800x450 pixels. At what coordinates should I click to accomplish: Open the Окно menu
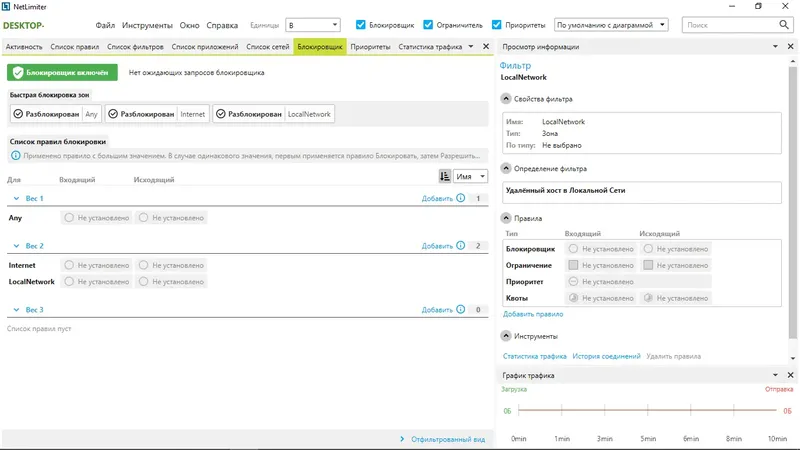click(x=189, y=25)
